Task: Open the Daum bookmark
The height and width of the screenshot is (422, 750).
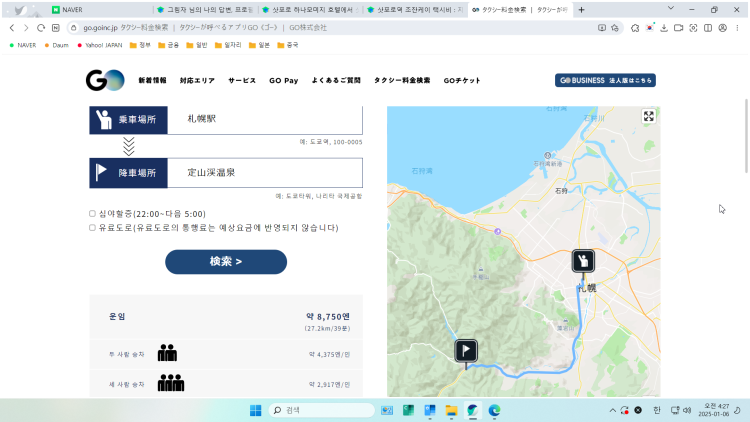Action: pos(56,45)
